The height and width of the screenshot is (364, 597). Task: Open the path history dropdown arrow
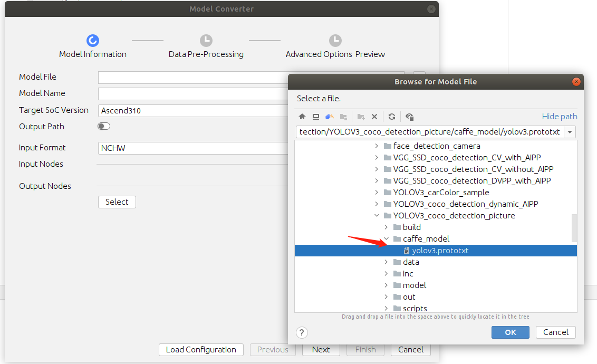570,132
